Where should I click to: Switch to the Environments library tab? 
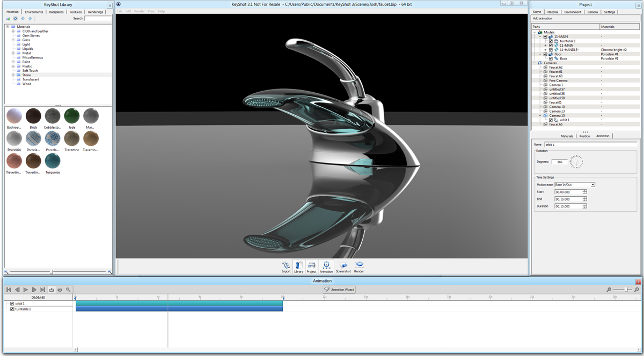(x=34, y=12)
